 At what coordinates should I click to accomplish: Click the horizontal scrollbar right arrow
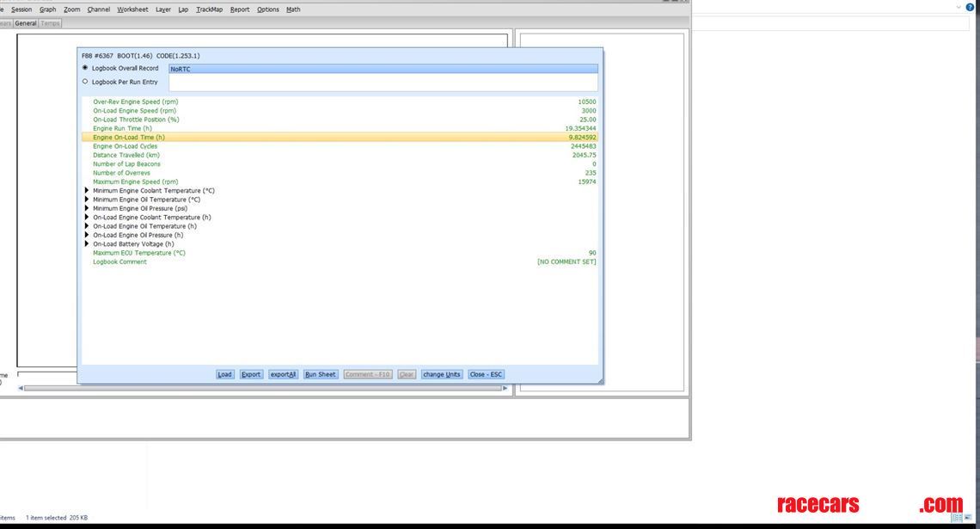click(x=505, y=388)
